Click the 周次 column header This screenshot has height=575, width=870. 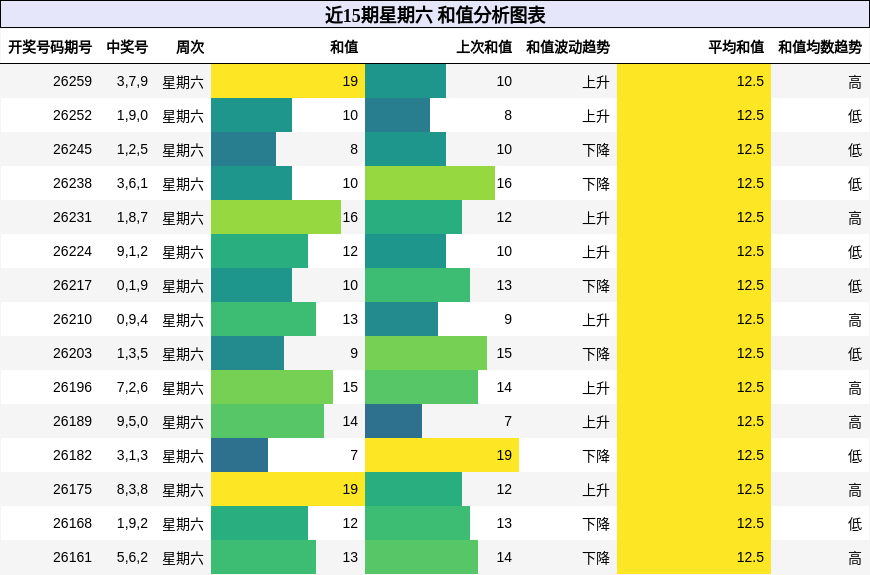point(190,47)
